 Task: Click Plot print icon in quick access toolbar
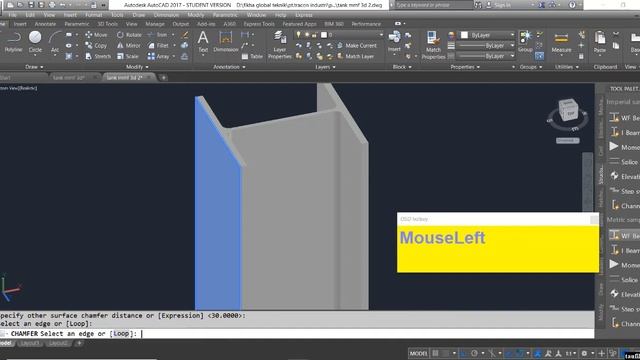coord(52,5)
